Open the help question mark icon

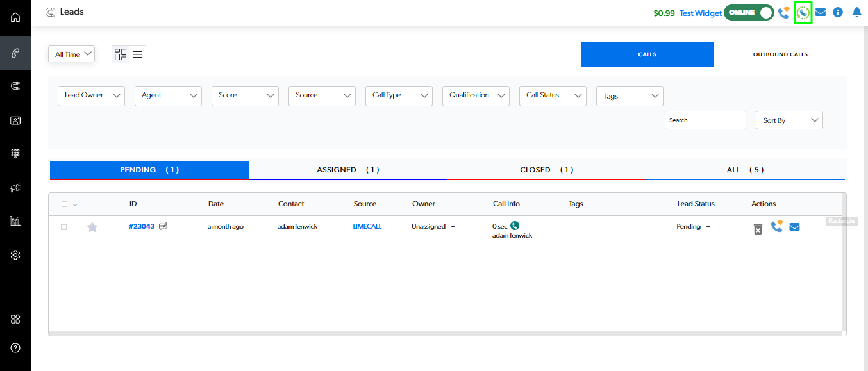[x=15, y=348]
